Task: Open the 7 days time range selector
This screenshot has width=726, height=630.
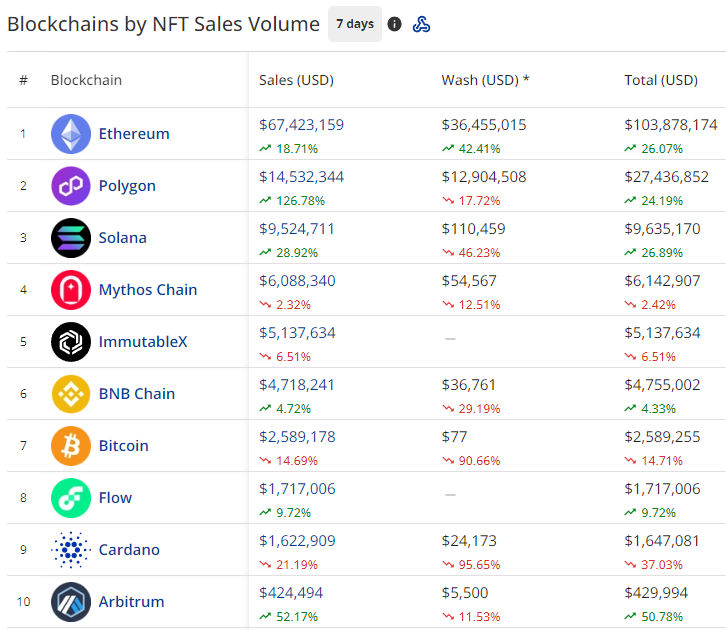Action: tap(355, 24)
